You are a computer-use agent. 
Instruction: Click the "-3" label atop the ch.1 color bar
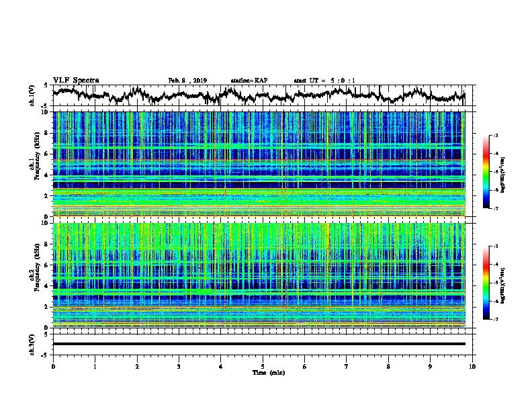[x=496, y=136]
